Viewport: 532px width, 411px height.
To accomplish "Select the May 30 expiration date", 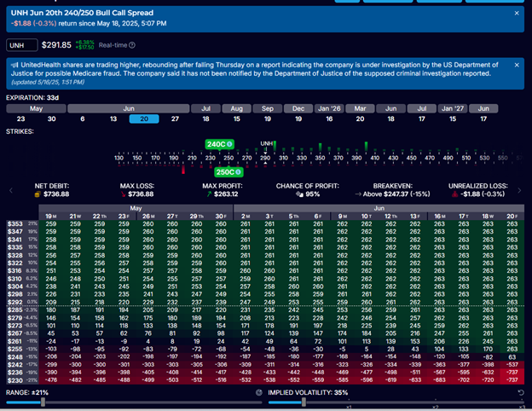I will (x=51, y=119).
